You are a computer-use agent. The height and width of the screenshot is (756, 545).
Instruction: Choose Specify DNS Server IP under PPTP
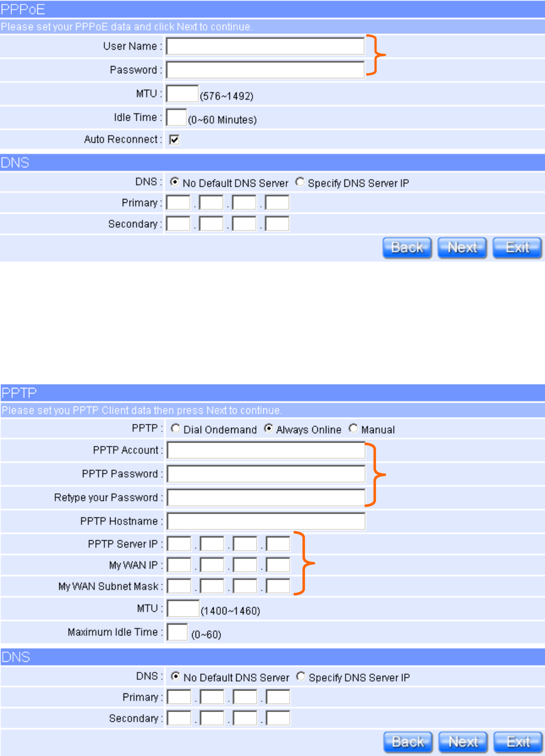click(x=301, y=676)
